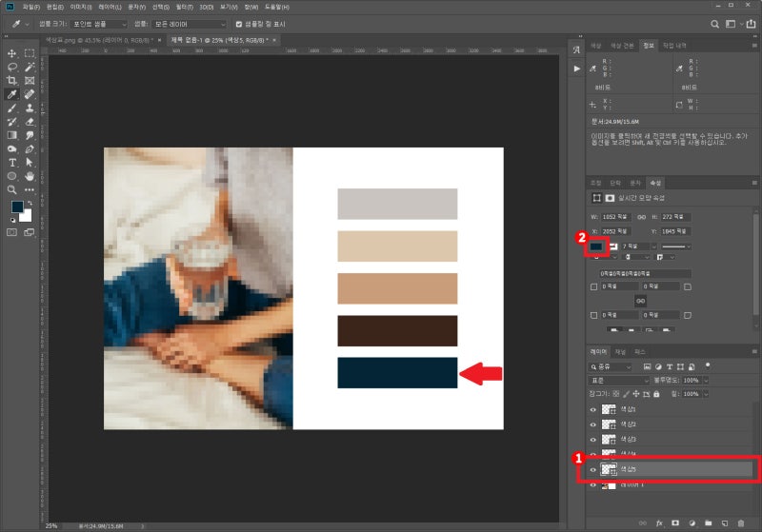Hide the 색상3 layer

click(592, 440)
